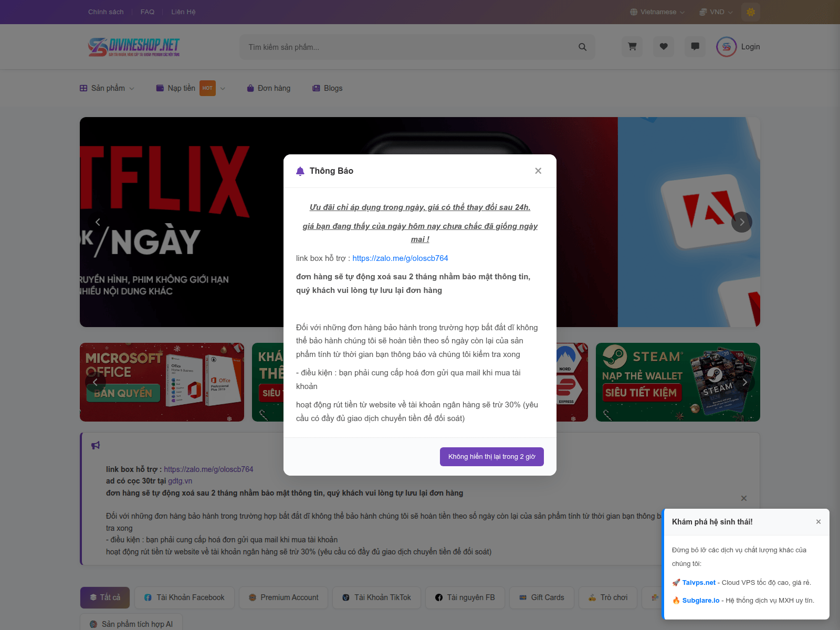Go to next slide in main banner

click(x=742, y=222)
